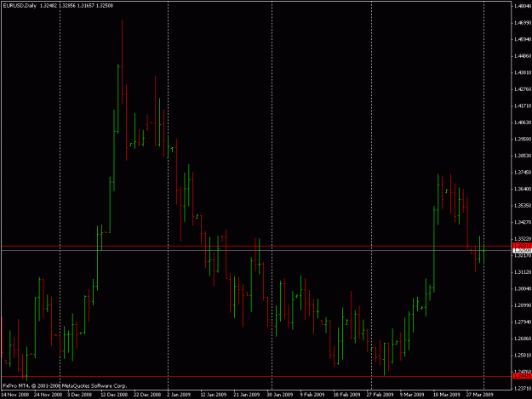Click the 1.42760 price axis label
Viewport: 532px width, 399px height.
pos(523,89)
